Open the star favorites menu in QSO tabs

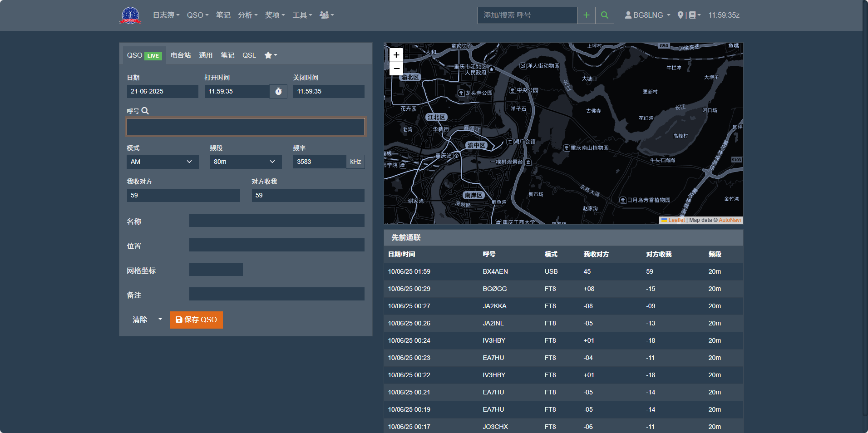click(x=271, y=55)
